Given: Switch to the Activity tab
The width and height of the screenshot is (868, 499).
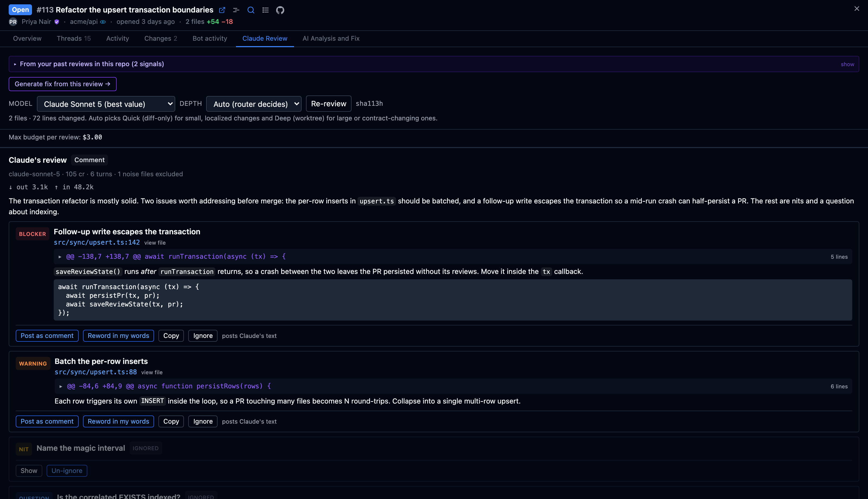Looking at the screenshot, I should pyautogui.click(x=117, y=39).
